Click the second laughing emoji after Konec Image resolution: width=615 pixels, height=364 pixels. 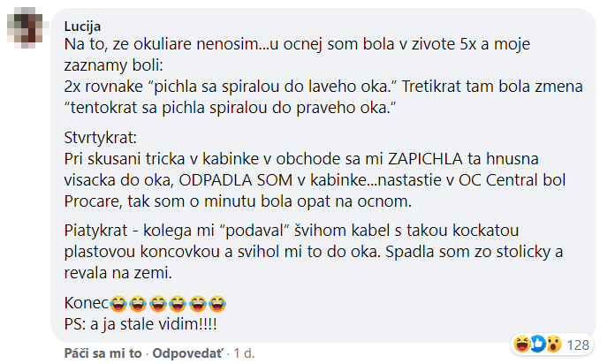pyautogui.click(x=138, y=304)
